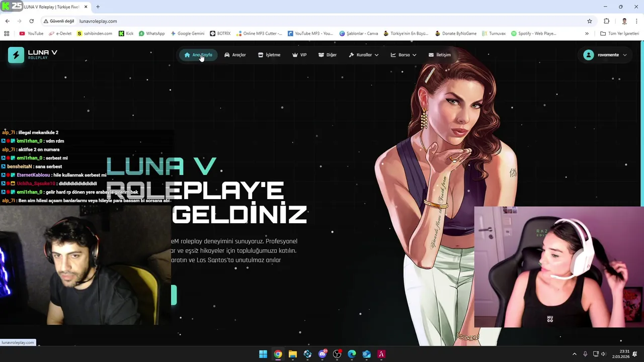Open the Google Gemini bookmark
Viewport: 644px width, 362px height.
click(x=187, y=34)
